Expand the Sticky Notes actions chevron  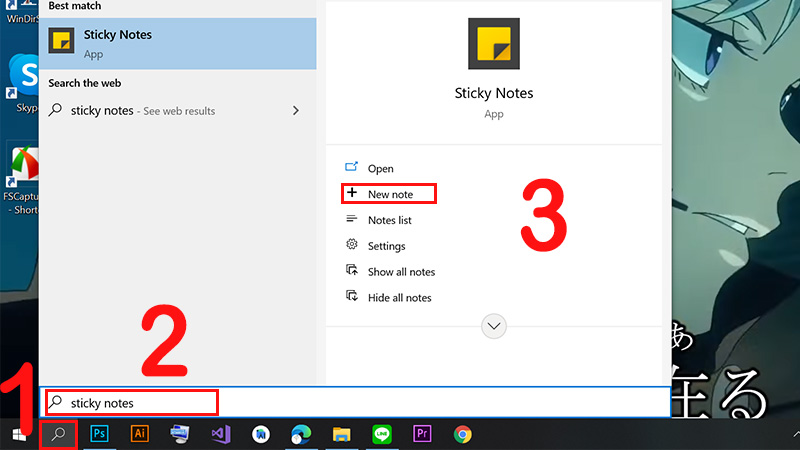click(x=494, y=326)
